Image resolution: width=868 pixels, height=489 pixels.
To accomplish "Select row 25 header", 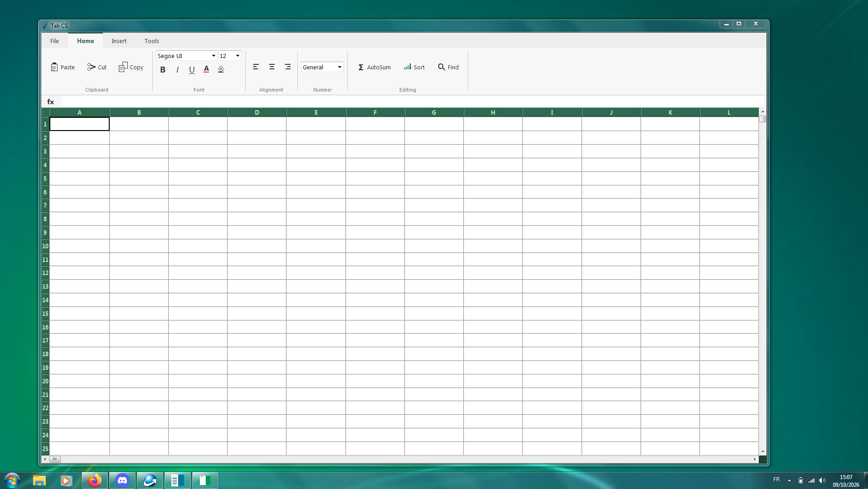I will tap(45, 449).
